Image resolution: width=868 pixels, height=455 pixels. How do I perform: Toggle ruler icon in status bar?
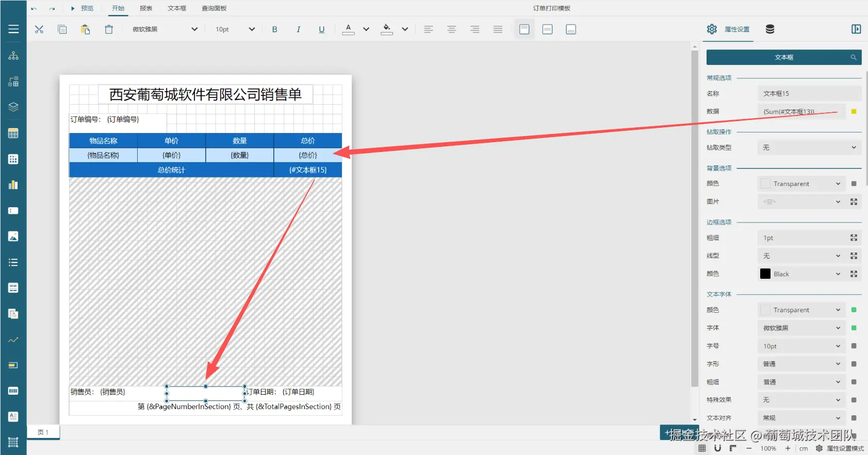(x=733, y=448)
